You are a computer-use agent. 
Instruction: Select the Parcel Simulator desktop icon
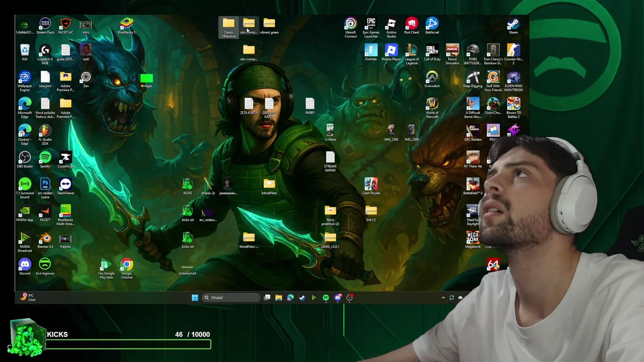(x=452, y=55)
